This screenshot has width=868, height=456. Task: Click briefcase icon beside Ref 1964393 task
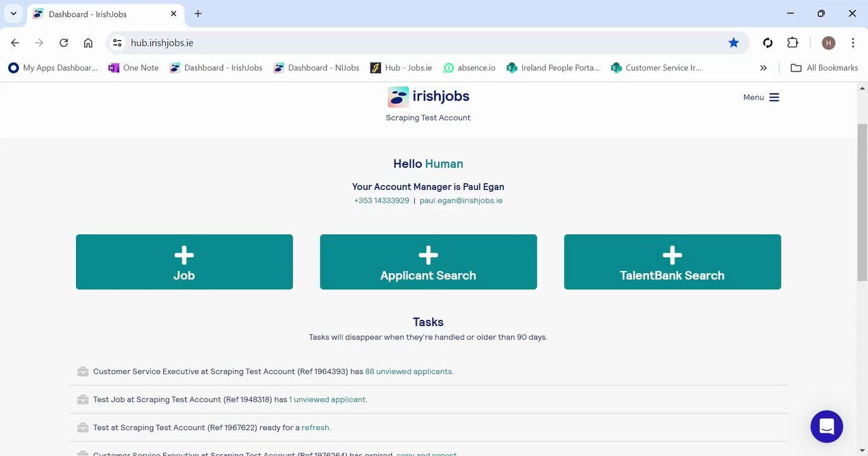point(83,372)
